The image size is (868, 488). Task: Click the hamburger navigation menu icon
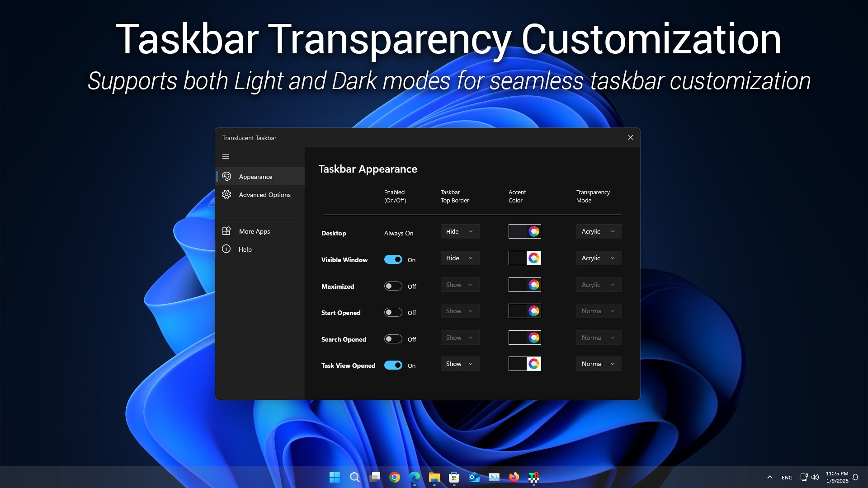pos(226,156)
